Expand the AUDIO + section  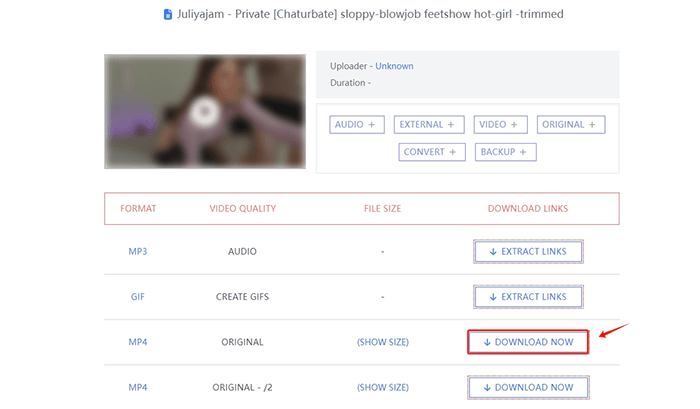358,125
